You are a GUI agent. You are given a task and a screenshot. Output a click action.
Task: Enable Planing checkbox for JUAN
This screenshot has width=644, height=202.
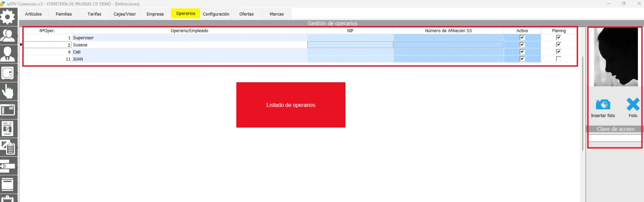[x=558, y=59]
